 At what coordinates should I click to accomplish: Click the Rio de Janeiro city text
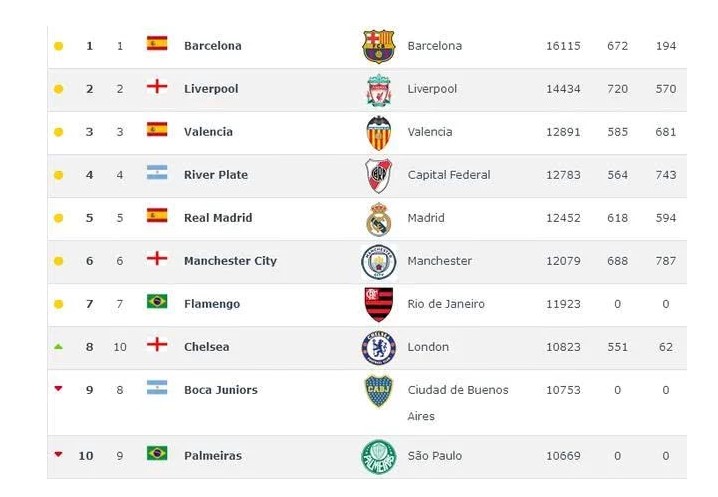pos(446,304)
